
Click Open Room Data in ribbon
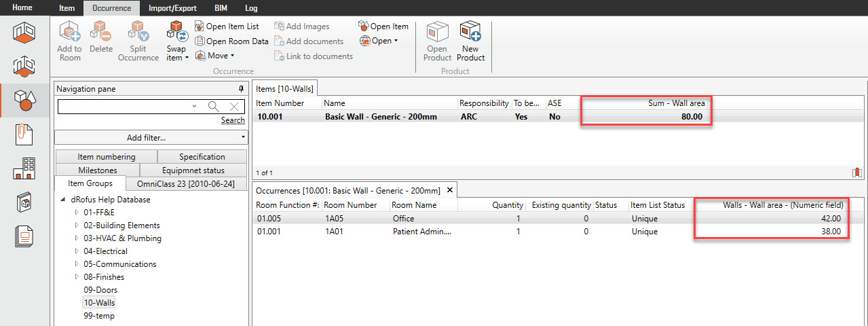click(x=231, y=41)
